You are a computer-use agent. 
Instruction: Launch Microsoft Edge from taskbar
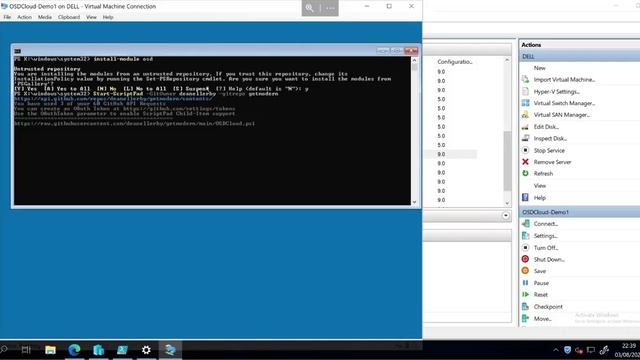tap(74, 350)
